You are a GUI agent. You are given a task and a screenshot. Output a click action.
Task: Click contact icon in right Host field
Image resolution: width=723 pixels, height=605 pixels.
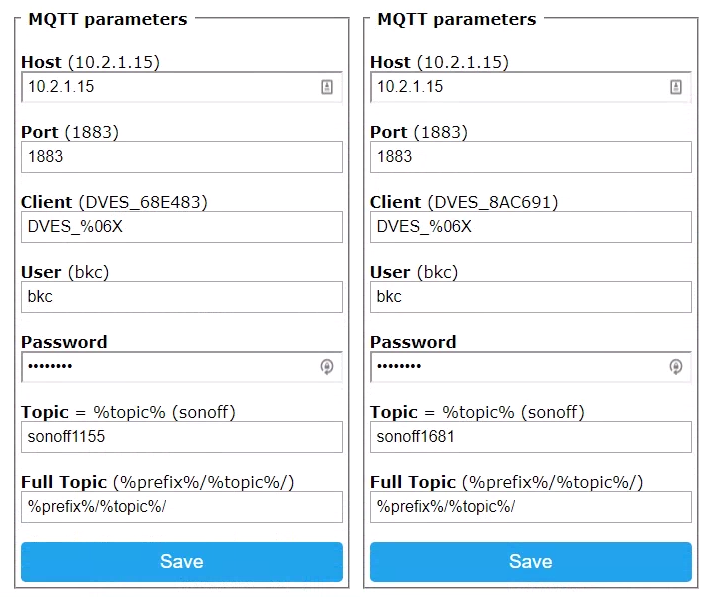pos(676,87)
